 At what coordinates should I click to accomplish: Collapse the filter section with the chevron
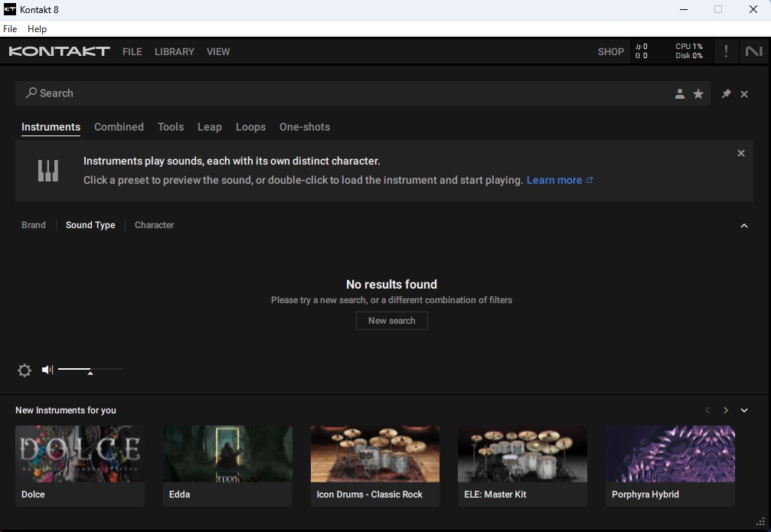(x=744, y=226)
